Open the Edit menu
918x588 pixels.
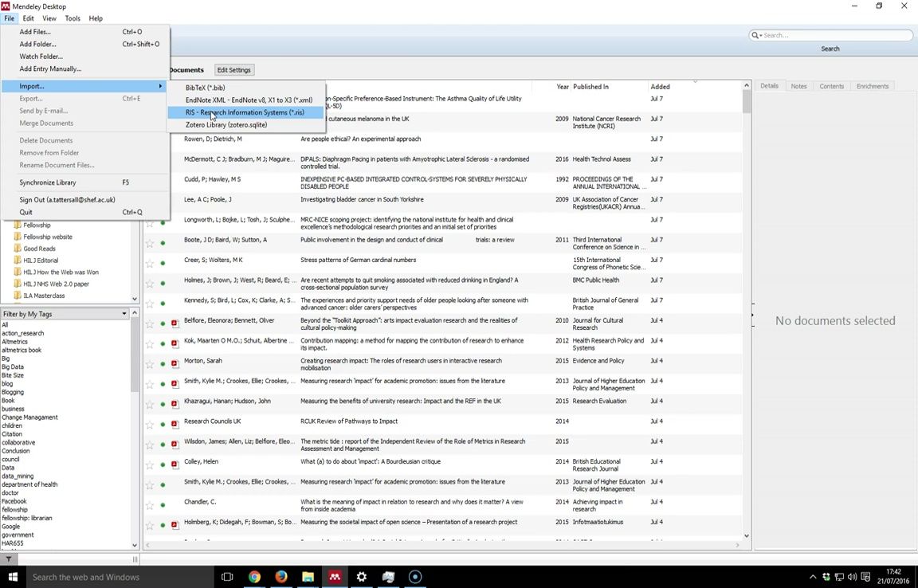coord(28,18)
